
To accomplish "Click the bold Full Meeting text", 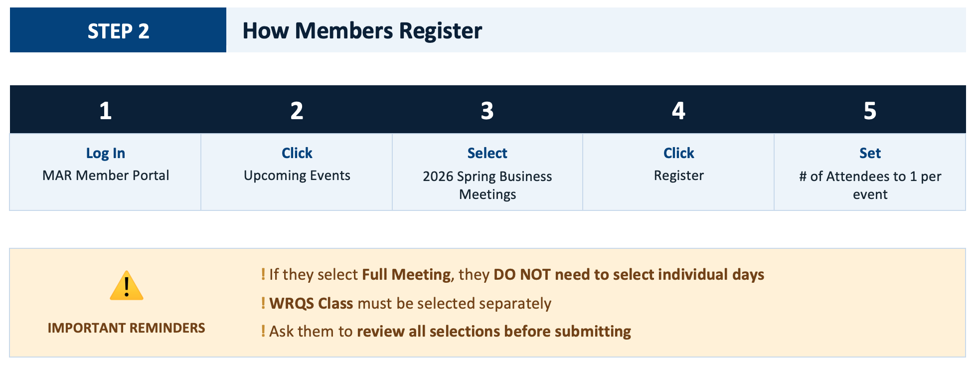I will pyautogui.click(x=406, y=274).
